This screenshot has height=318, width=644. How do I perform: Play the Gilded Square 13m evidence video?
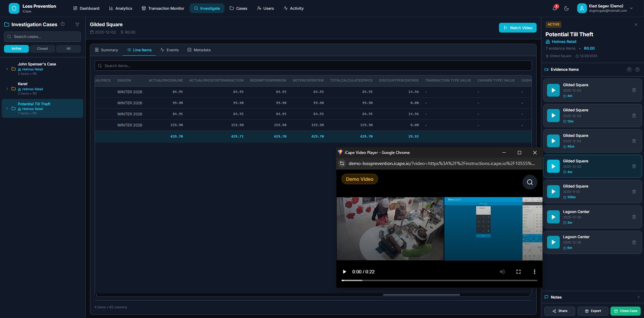[x=553, y=115]
